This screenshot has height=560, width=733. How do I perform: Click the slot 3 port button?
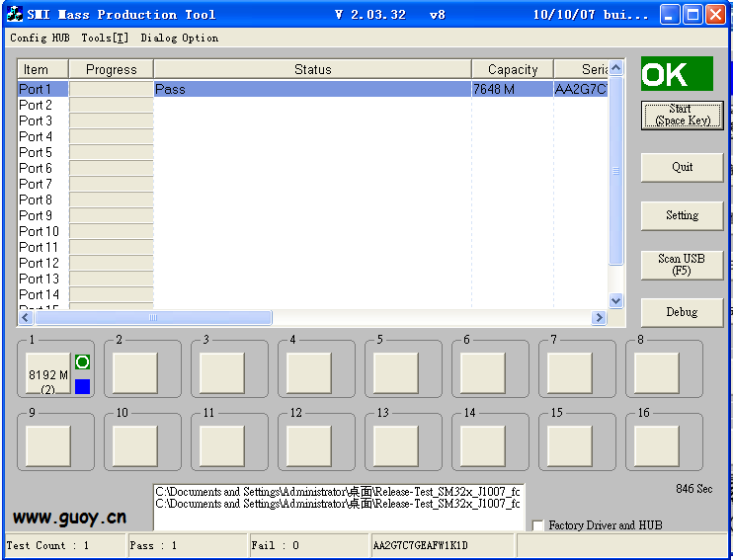click(x=222, y=373)
